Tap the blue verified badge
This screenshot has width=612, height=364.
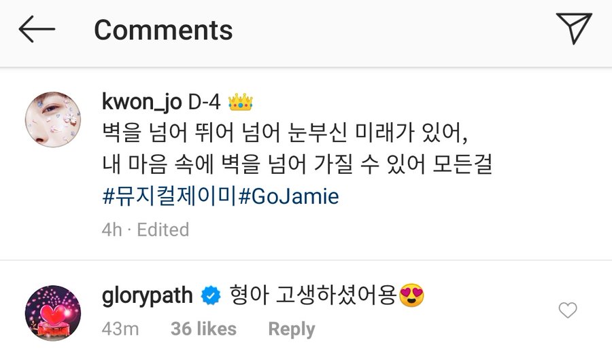(211, 296)
